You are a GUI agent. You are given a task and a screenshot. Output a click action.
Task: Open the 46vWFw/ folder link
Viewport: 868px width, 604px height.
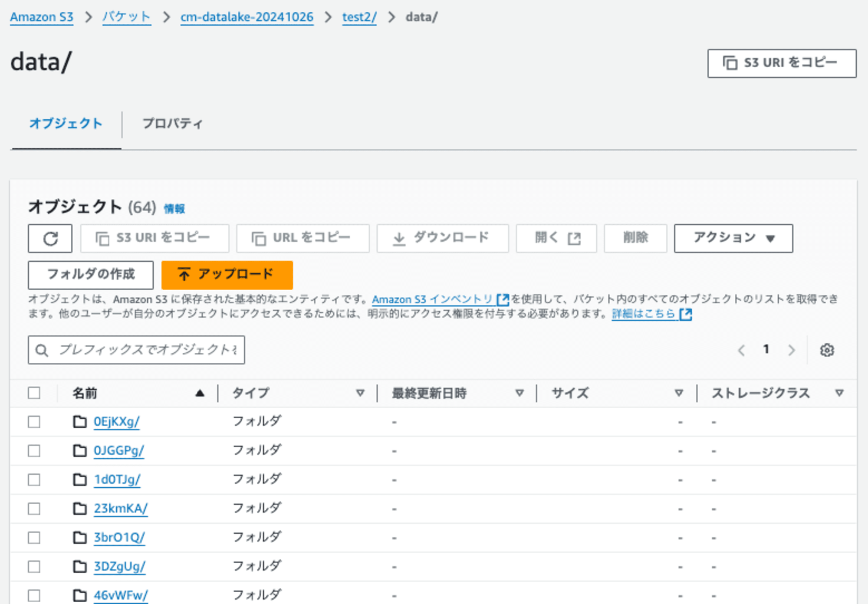[121, 595]
